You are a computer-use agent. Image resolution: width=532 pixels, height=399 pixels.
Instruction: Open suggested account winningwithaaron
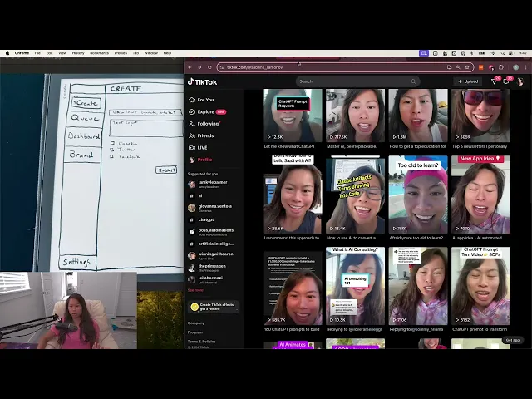point(211,256)
